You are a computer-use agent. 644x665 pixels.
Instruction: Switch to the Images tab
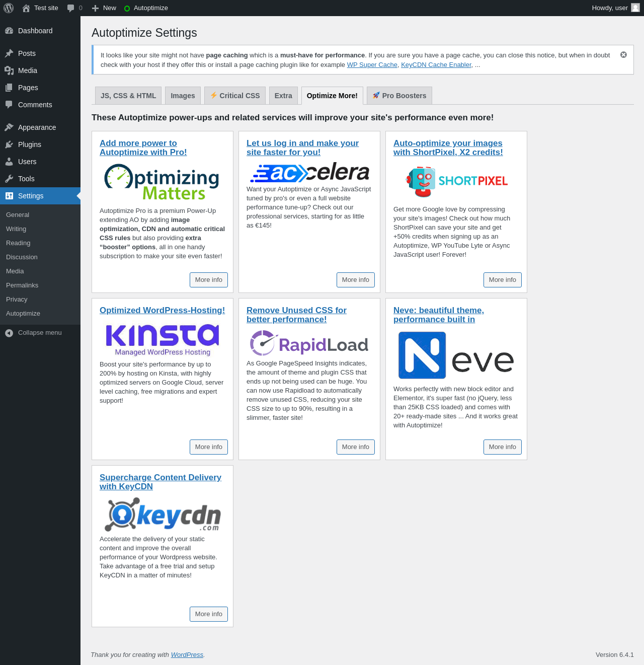[x=183, y=96]
